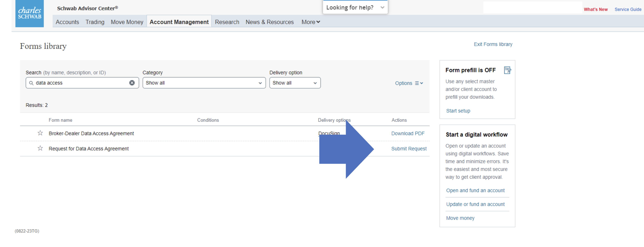Favorite the Broker-Dealer Data Access Agreement
The height and width of the screenshot is (247, 644).
(x=40, y=133)
